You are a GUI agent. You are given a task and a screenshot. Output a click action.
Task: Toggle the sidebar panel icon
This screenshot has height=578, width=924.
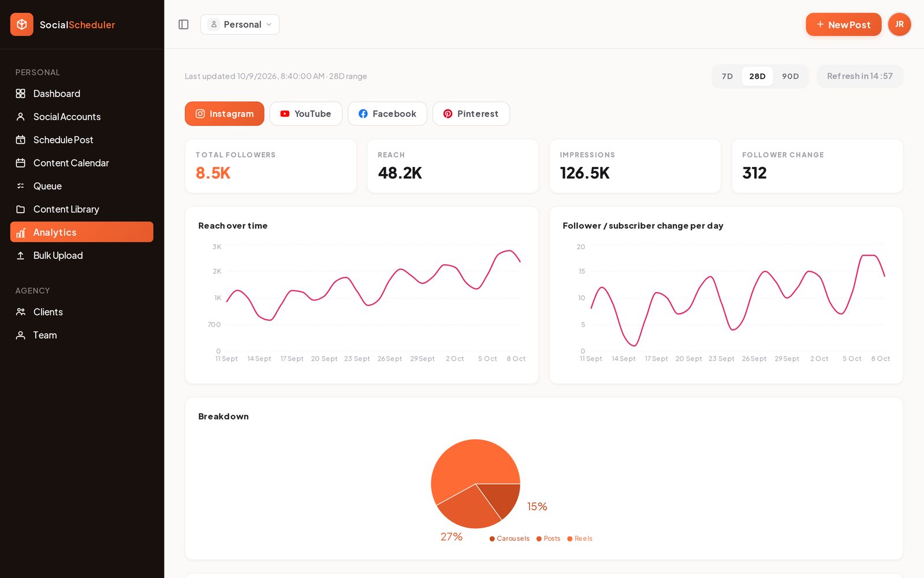coord(184,24)
